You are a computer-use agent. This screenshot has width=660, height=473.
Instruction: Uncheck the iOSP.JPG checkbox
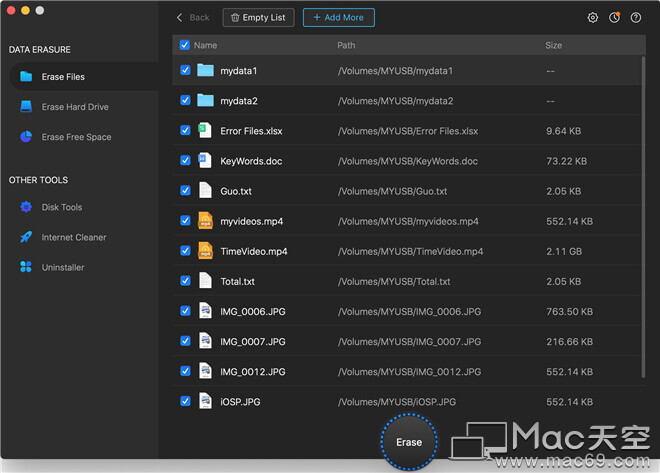coord(185,401)
